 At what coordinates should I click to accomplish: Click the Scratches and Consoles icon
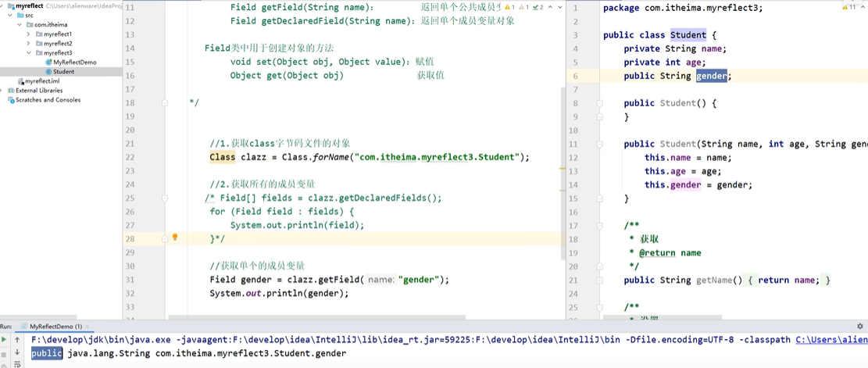click(11, 100)
